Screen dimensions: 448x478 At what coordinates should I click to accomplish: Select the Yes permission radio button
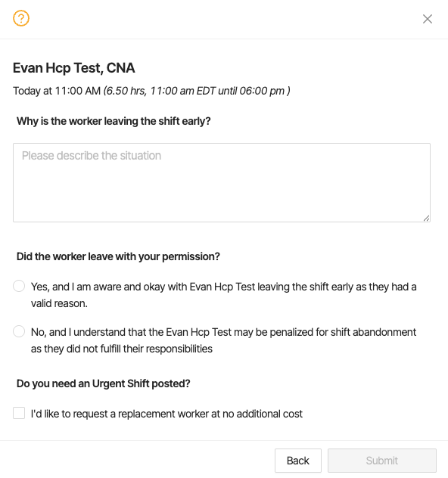pos(19,286)
